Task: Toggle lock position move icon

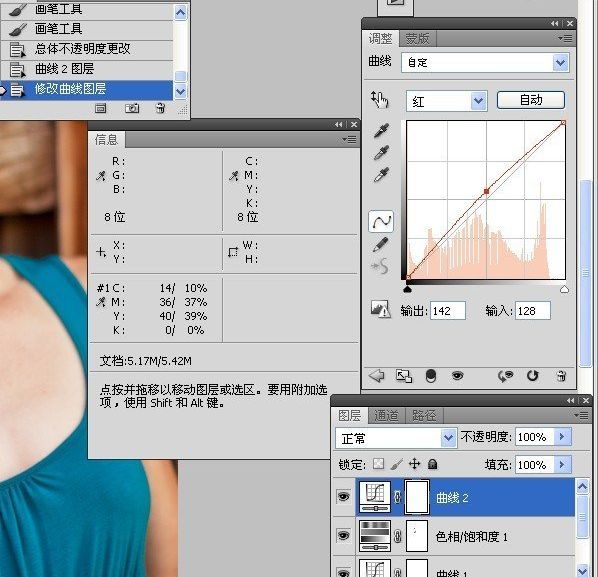Action: tap(415, 464)
